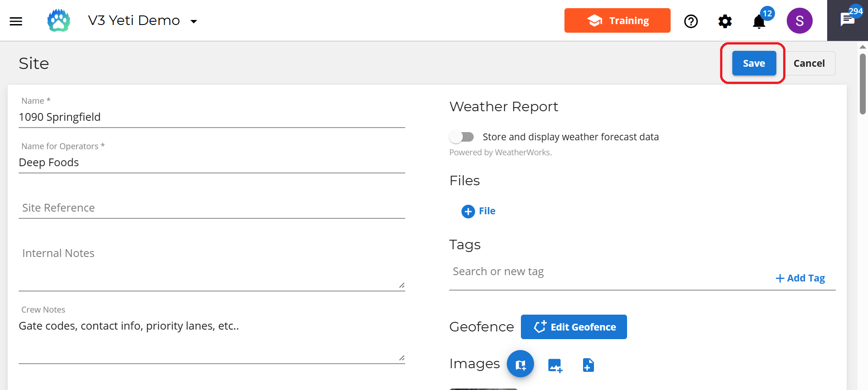The image size is (868, 390).
Task: Click the Yeti paw logo
Action: (59, 21)
